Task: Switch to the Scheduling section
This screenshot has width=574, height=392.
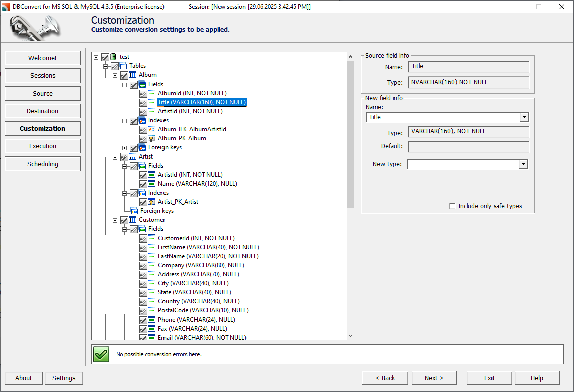Action: point(42,164)
